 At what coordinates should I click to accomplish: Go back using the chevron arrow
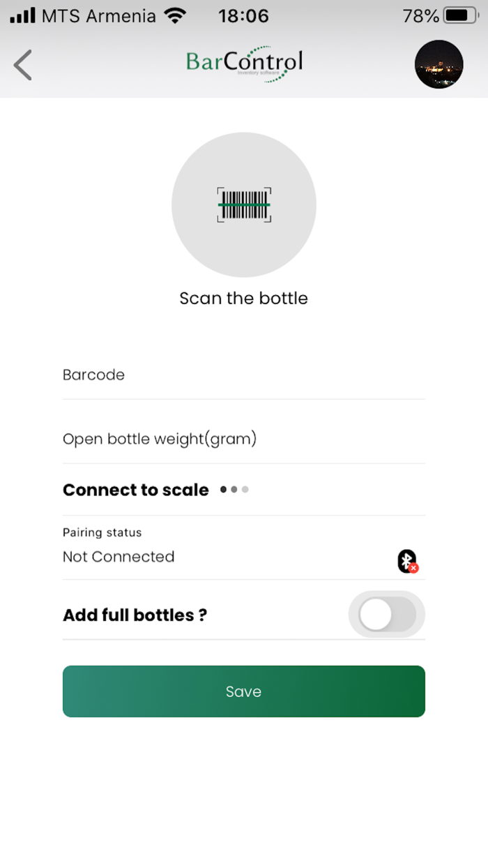(22, 64)
